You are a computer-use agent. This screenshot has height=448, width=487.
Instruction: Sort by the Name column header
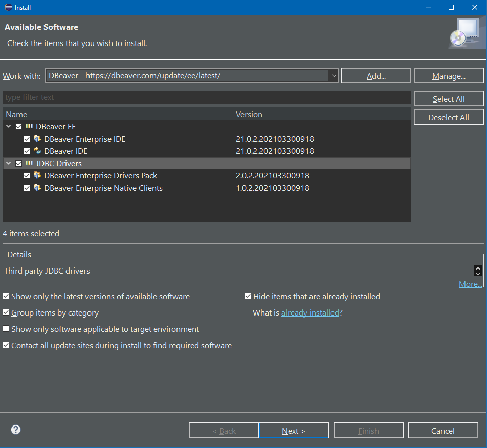tap(118, 114)
